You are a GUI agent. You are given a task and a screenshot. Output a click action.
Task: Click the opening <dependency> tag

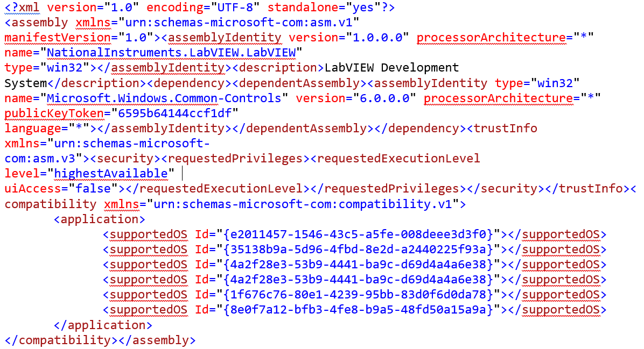coord(189,83)
